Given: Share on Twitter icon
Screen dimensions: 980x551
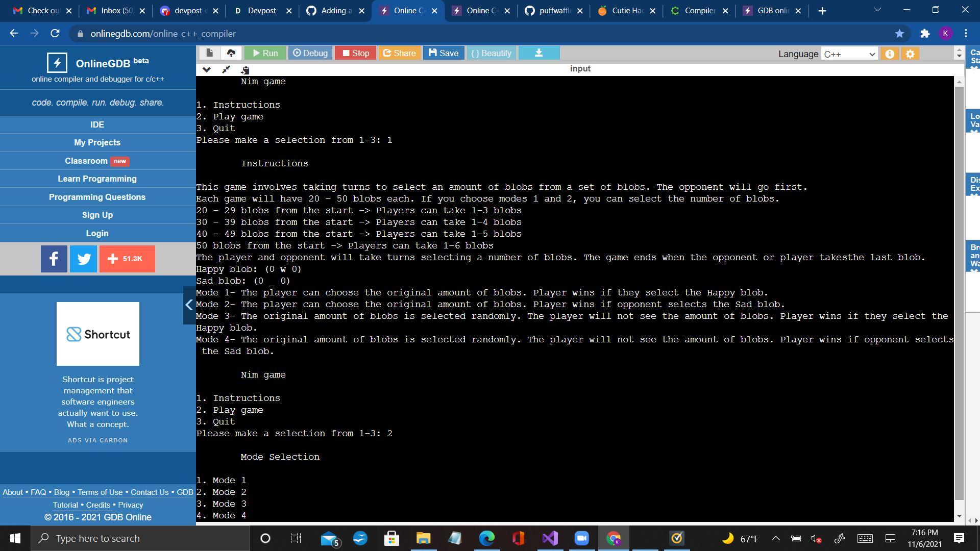Looking at the screenshot, I should 84,259.
